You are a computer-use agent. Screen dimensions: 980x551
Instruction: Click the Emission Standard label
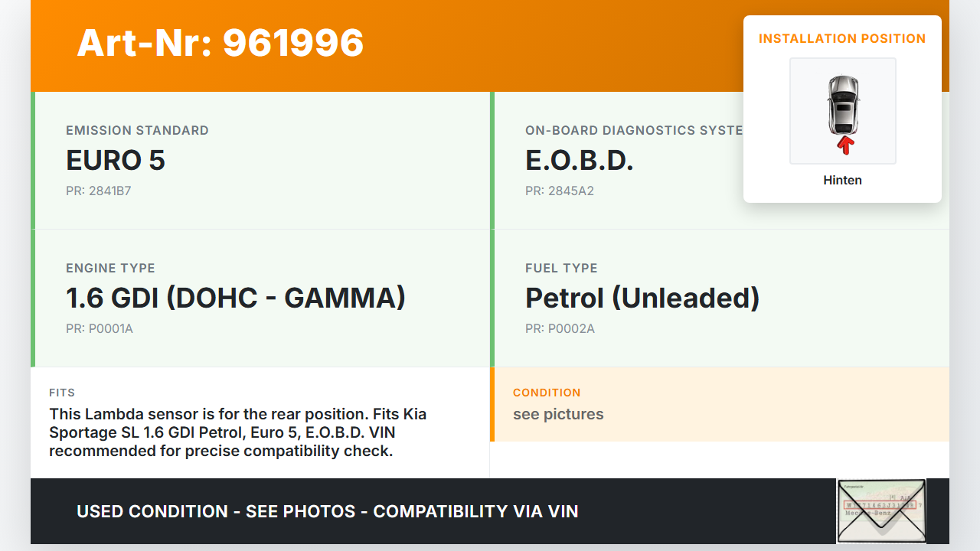pyautogui.click(x=137, y=130)
